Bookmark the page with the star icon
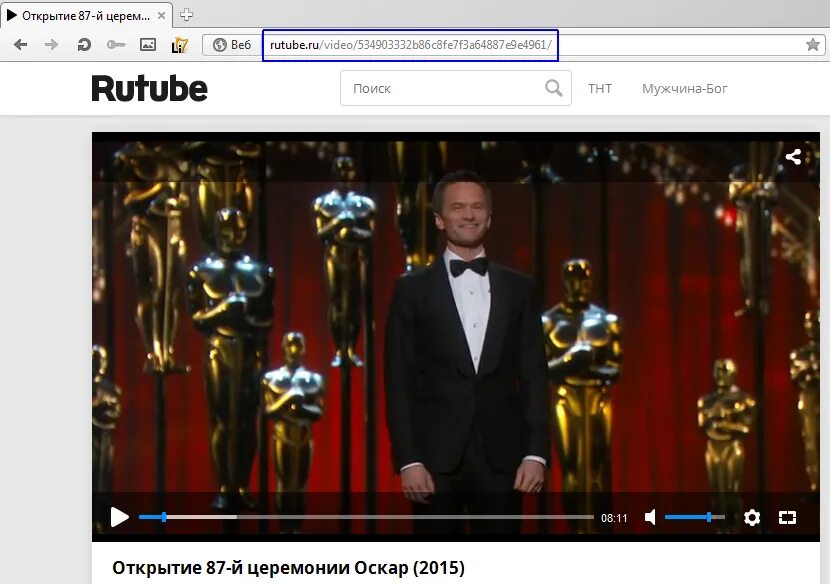Viewport: 830px width, 584px height. [813, 45]
